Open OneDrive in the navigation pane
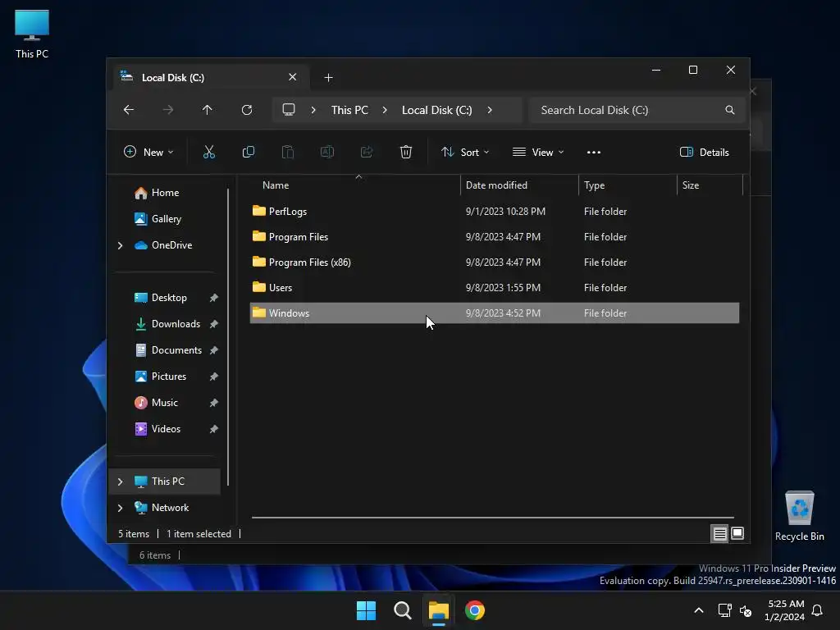Viewport: 840px width, 630px height. [x=171, y=245]
